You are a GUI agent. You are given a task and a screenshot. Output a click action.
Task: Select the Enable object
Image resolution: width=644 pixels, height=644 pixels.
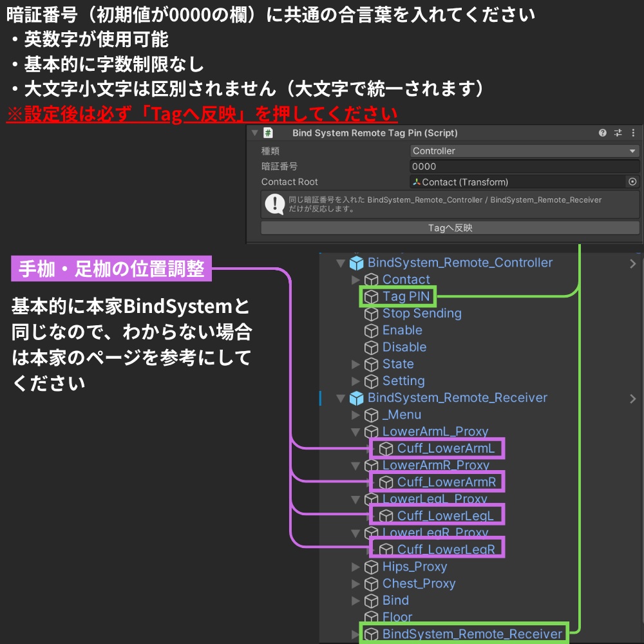(x=402, y=330)
